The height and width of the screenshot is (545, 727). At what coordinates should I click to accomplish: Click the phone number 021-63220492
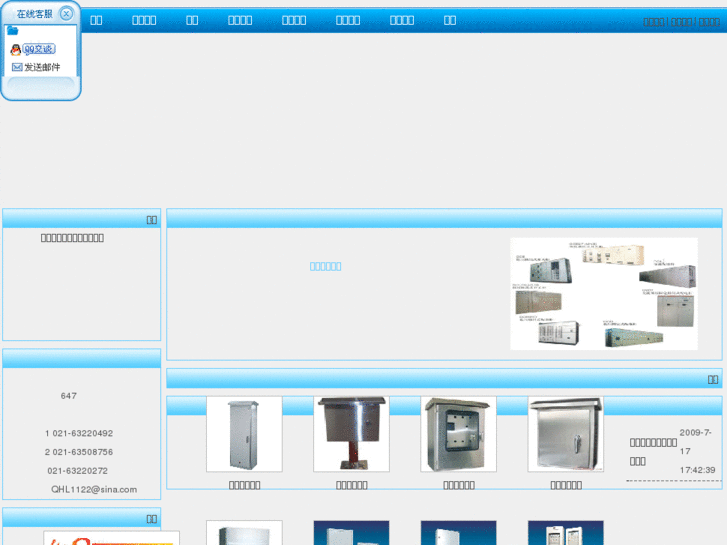(83, 433)
